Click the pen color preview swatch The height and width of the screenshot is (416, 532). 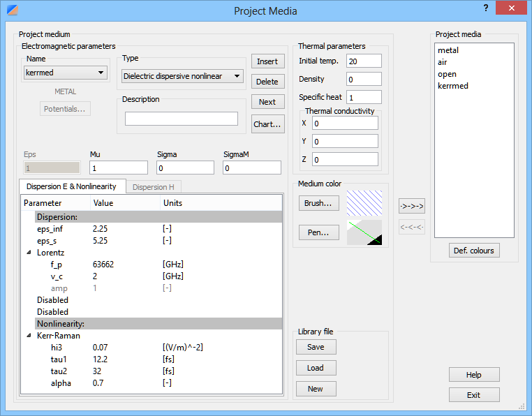tap(364, 232)
